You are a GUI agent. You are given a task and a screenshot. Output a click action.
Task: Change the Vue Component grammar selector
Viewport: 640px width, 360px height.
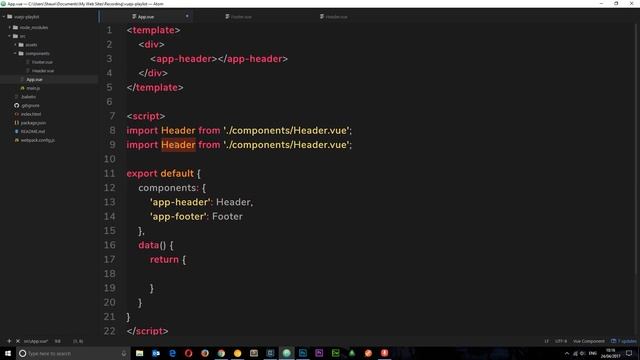[589, 341]
